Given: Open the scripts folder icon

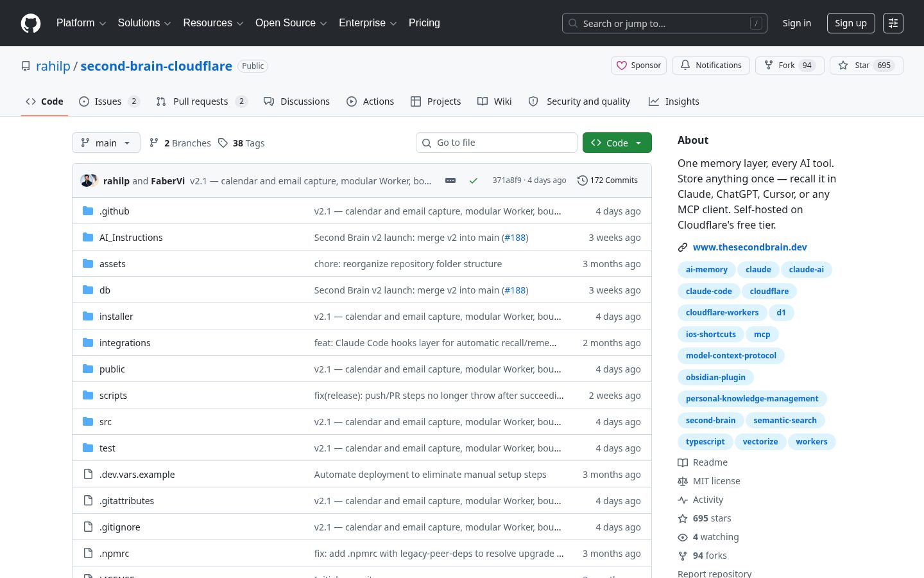Looking at the screenshot, I should click(88, 395).
